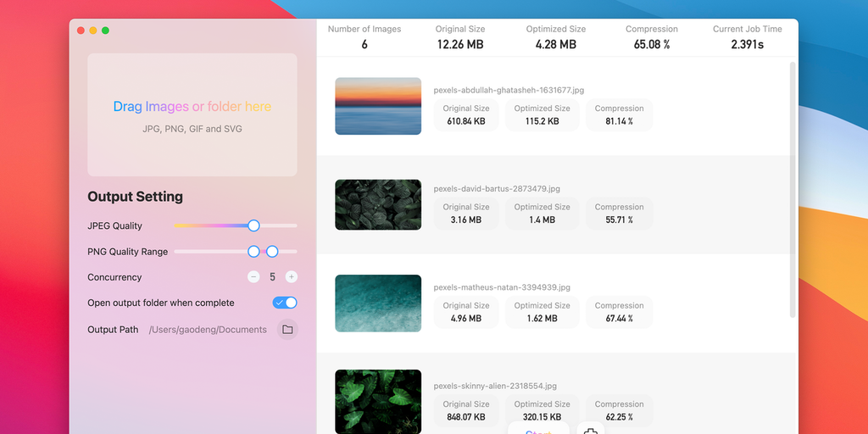
Task: Select the turquoise water thumbnail of pexels-matheus-natan
Action: (378, 303)
